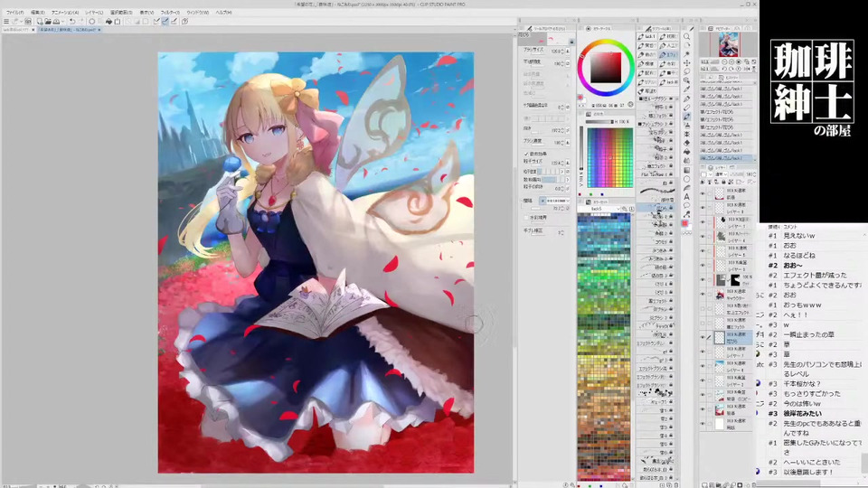Viewport: 868px width, 488px height.
Task: Click the Fill bucket icon in command bar
Action: coord(108,21)
